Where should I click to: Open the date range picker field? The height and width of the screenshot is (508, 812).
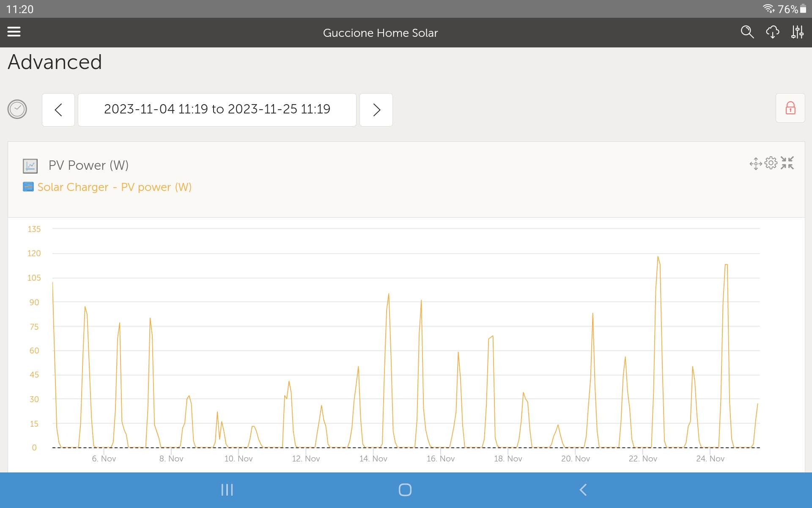point(217,110)
